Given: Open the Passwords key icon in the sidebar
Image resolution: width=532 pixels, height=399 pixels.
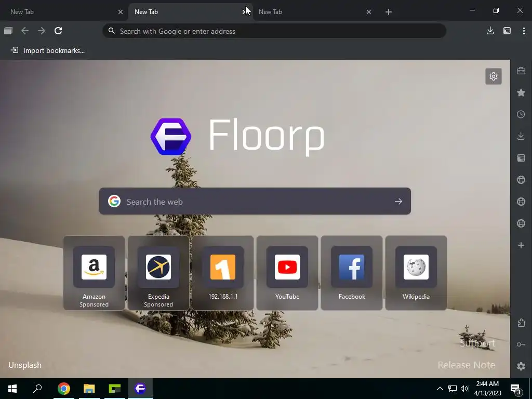Looking at the screenshot, I should (521, 344).
